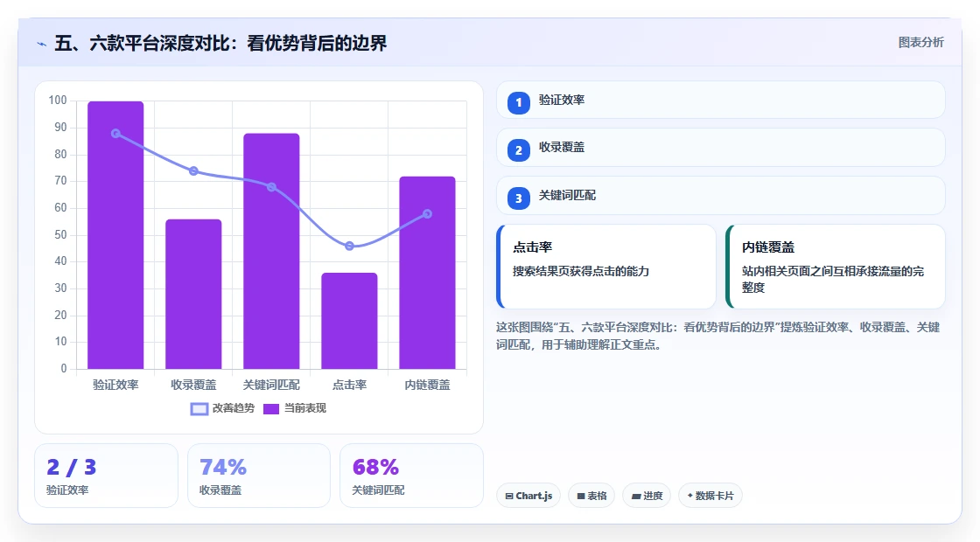Click the description paragraph beginning 这张图围绕

pyautogui.click(x=718, y=336)
